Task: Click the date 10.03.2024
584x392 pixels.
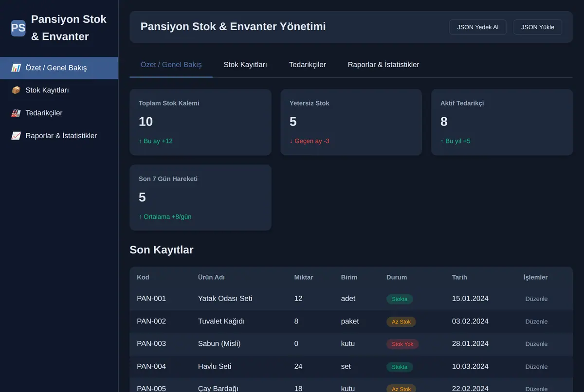Action: click(x=470, y=367)
